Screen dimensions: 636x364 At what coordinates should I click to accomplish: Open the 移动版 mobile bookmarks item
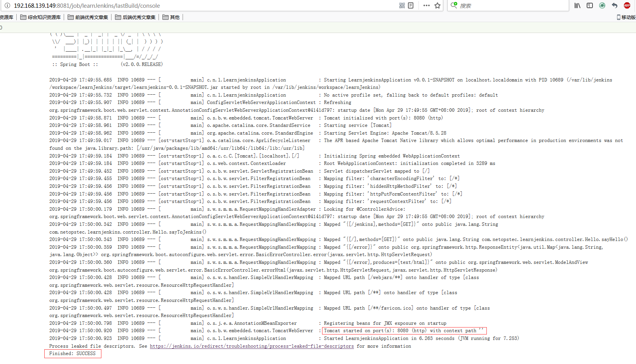626,17
